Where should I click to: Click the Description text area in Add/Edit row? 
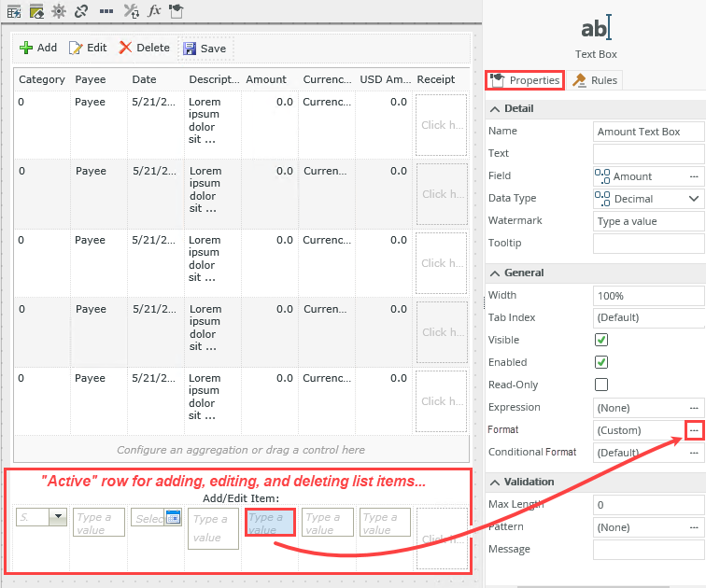[213, 528]
